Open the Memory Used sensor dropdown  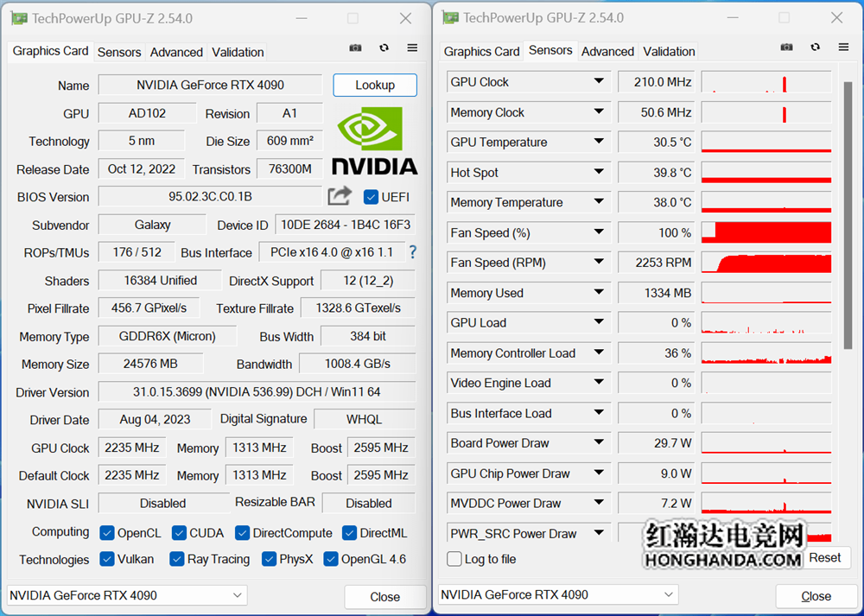coord(599,292)
